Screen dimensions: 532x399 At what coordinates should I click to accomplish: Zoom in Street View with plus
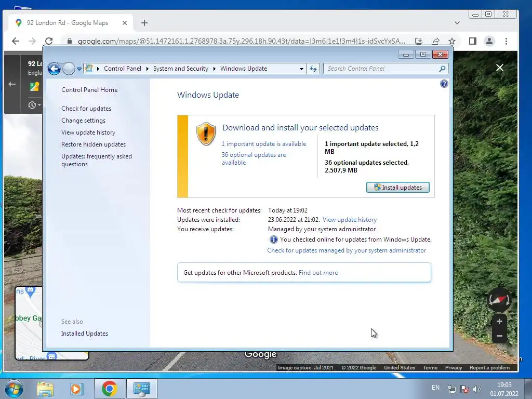tap(499, 322)
